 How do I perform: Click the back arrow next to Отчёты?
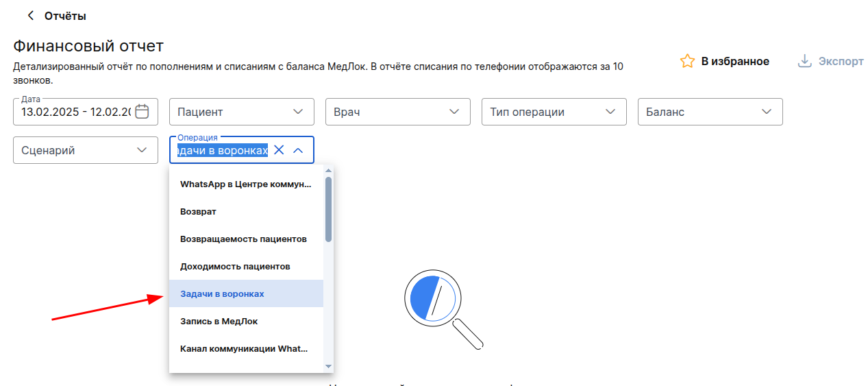coord(30,15)
